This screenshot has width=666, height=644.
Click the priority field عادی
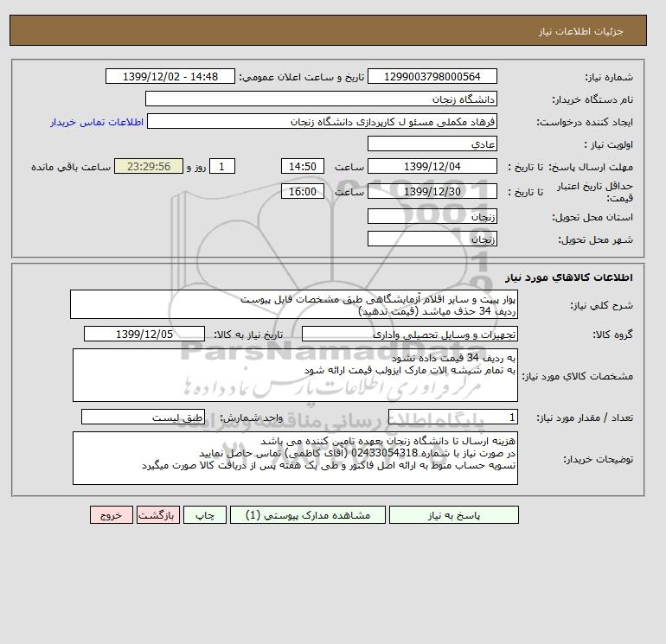pyautogui.click(x=432, y=143)
